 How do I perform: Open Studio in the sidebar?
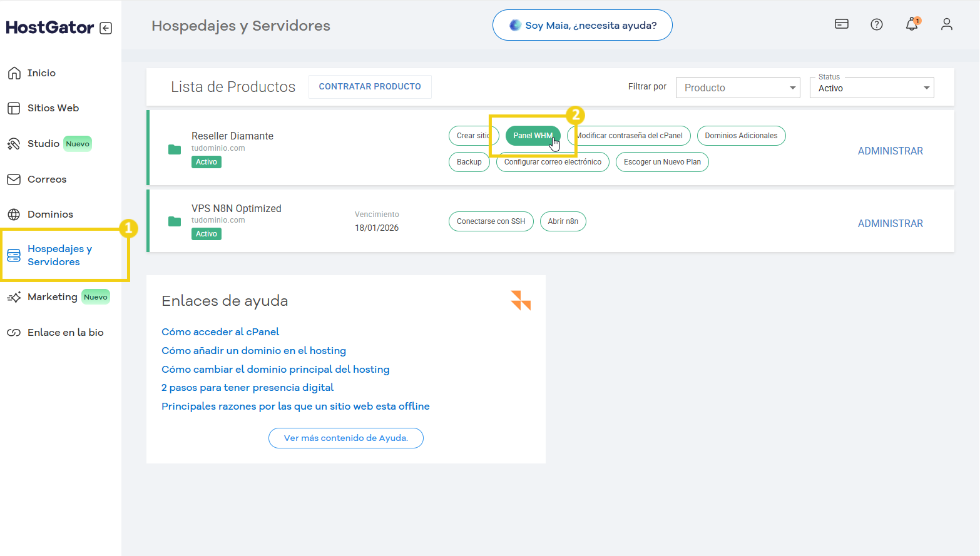43,144
